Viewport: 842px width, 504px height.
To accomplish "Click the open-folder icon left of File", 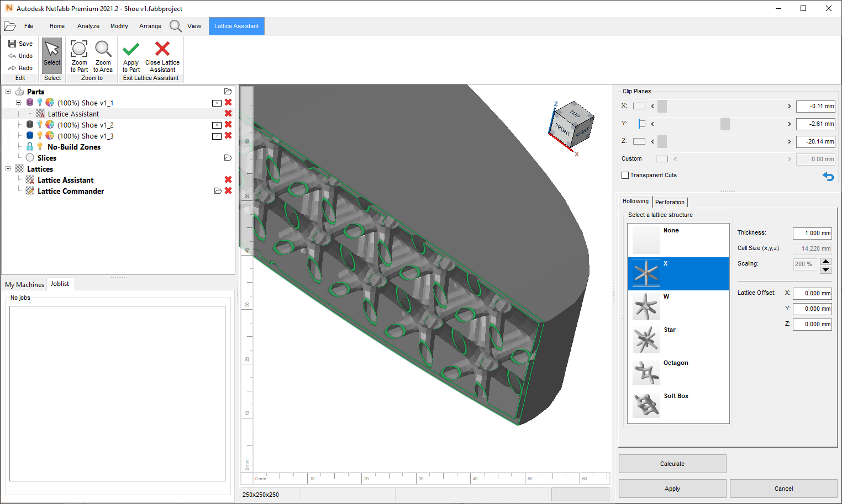I will pyautogui.click(x=9, y=26).
